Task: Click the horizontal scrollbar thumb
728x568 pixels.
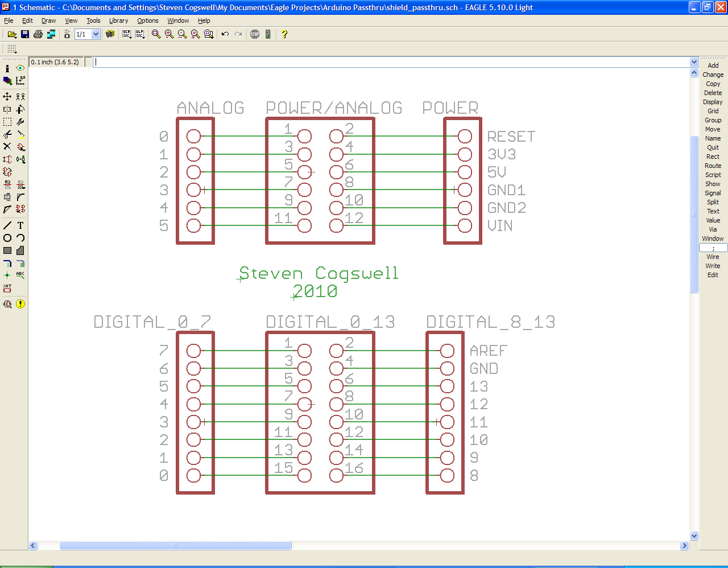Action: (x=175, y=545)
